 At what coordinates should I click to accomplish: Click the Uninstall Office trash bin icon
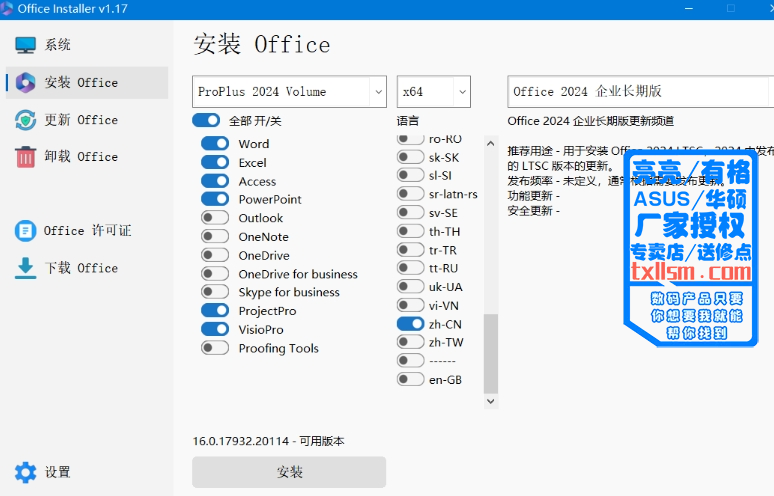tap(25, 157)
